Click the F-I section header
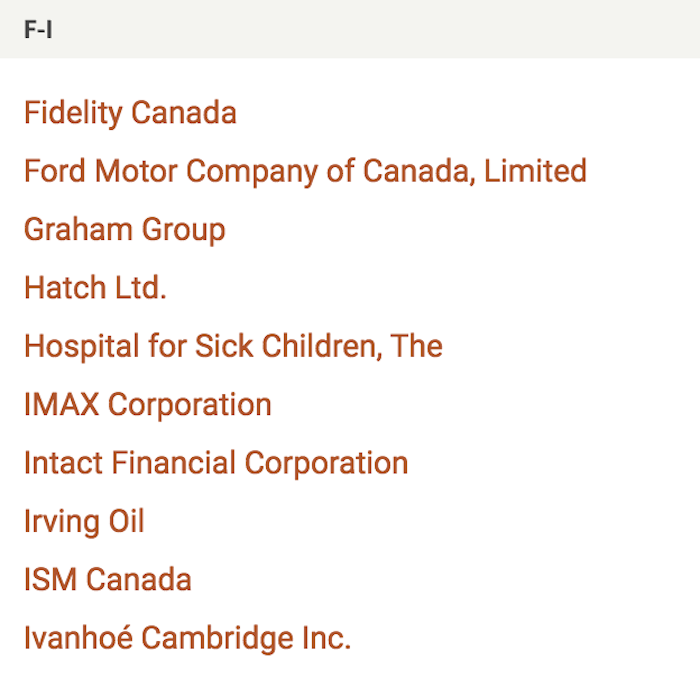The height and width of the screenshot is (678, 700). tap(38, 30)
